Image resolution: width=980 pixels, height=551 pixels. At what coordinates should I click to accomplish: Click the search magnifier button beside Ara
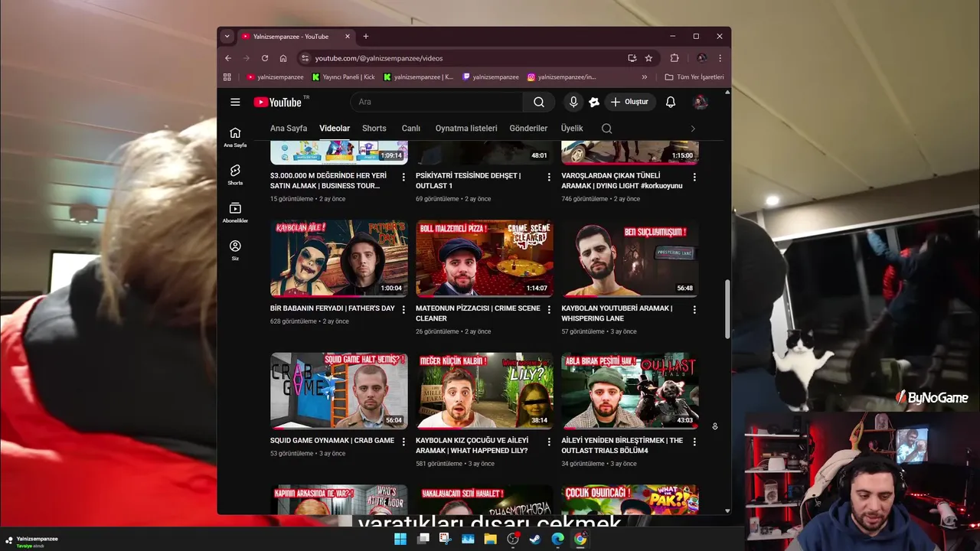click(539, 102)
